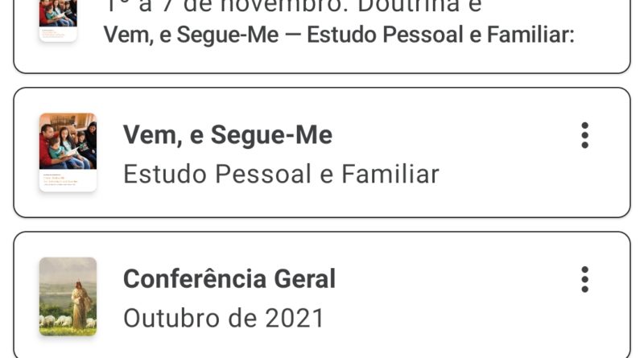Image resolution: width=644 pixels, height=358 pixels.
Task: Select the "Vem, e Segue-Me" bold title
Action: click(227, 135)
